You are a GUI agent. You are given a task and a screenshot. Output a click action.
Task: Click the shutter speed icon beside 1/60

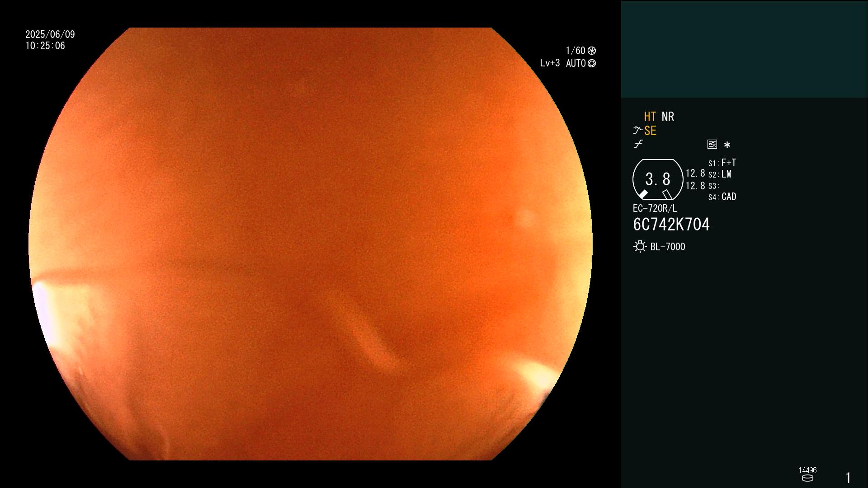592,51
